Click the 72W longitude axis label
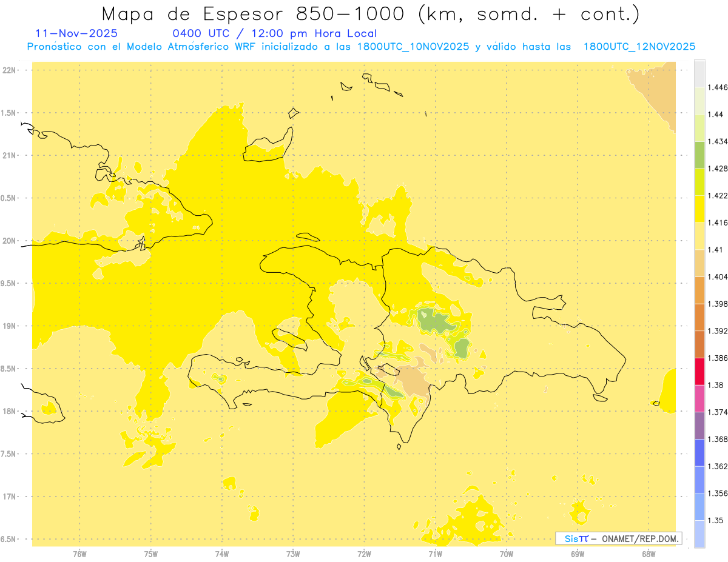The width and height of the screenshot is (728, 562). [x=364, y=554]
